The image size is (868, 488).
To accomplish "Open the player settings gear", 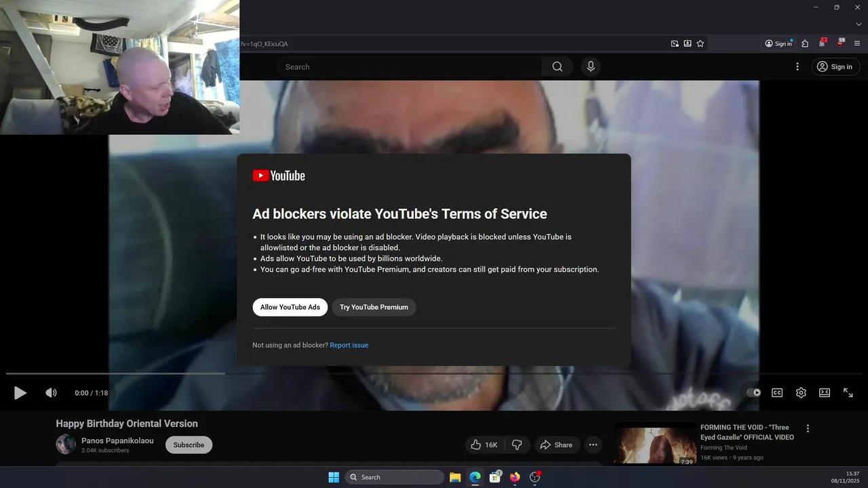I will [x=801, y=392].
